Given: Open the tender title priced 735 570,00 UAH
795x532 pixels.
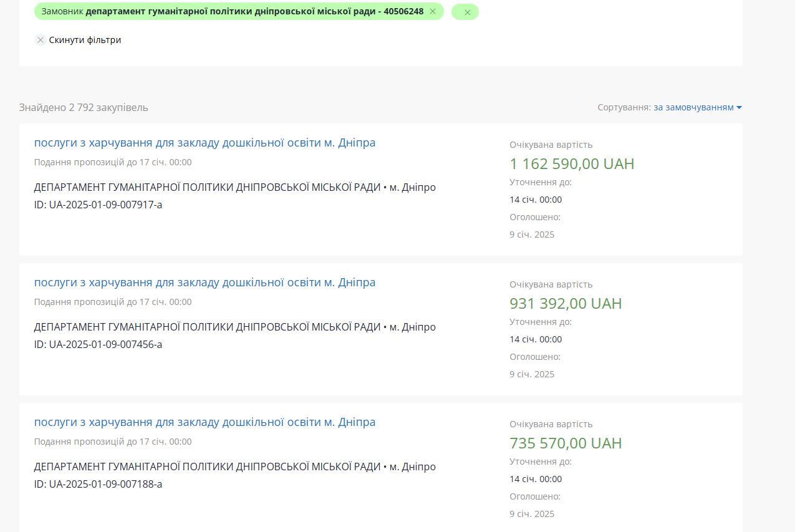Looking at the screenshot, I should click(x=205, y=422).
